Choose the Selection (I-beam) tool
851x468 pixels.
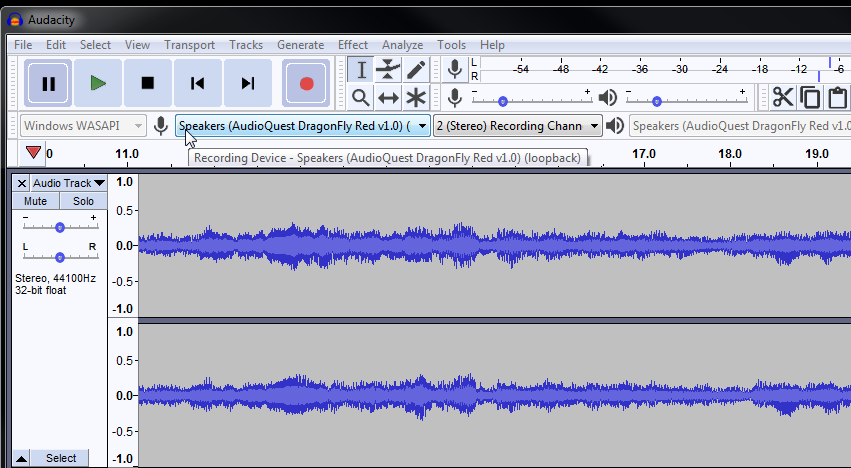tap(361, 69)
